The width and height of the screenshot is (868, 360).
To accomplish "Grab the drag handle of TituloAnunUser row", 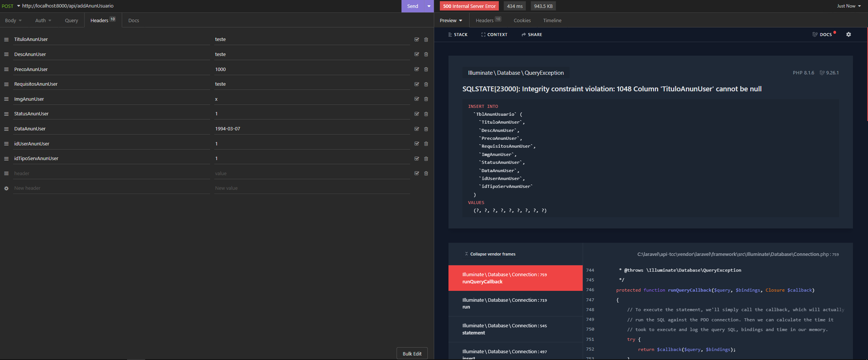I will (x=6, y=39).
